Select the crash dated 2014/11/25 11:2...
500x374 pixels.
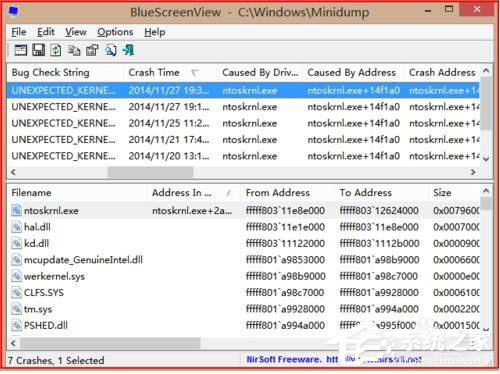coord(243,123)
